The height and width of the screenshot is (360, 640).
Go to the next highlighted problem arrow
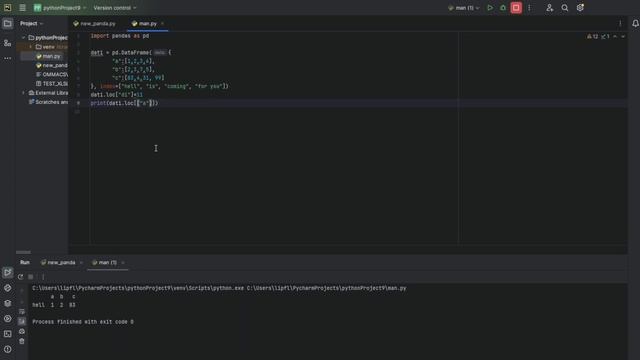click(x=623, y=37)
